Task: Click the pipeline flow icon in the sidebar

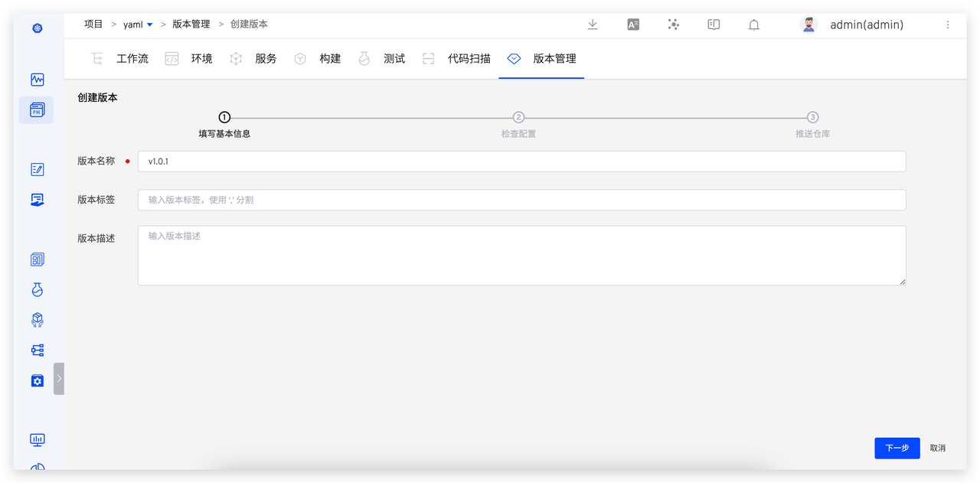Action: click(36, 350)
